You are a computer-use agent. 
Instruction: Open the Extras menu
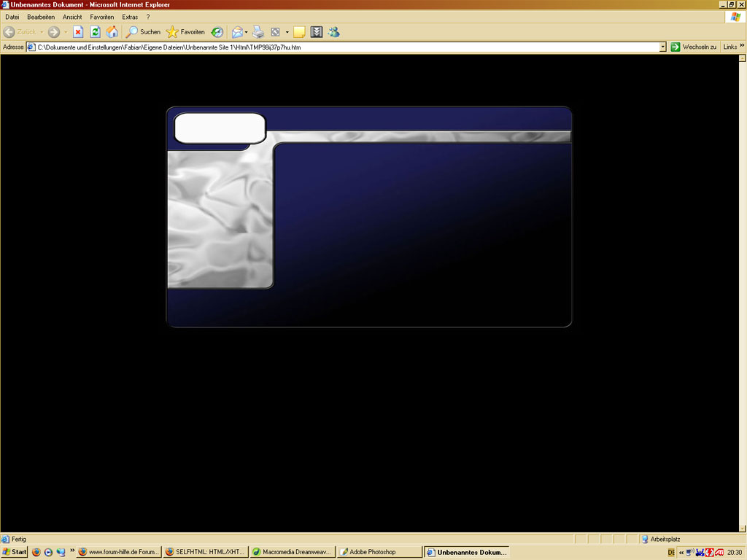pos(130,17)
